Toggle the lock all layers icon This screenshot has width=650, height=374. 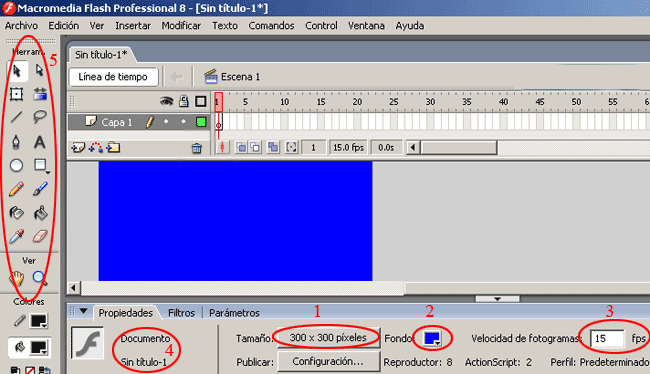pos(184,101)
